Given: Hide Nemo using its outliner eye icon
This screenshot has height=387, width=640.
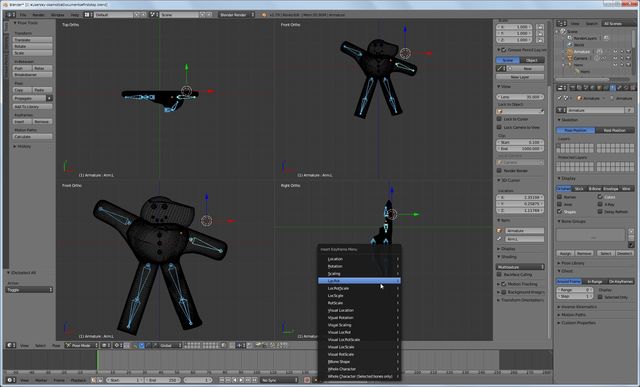Looking at the screenshot, I should click(x=615, y=64).
